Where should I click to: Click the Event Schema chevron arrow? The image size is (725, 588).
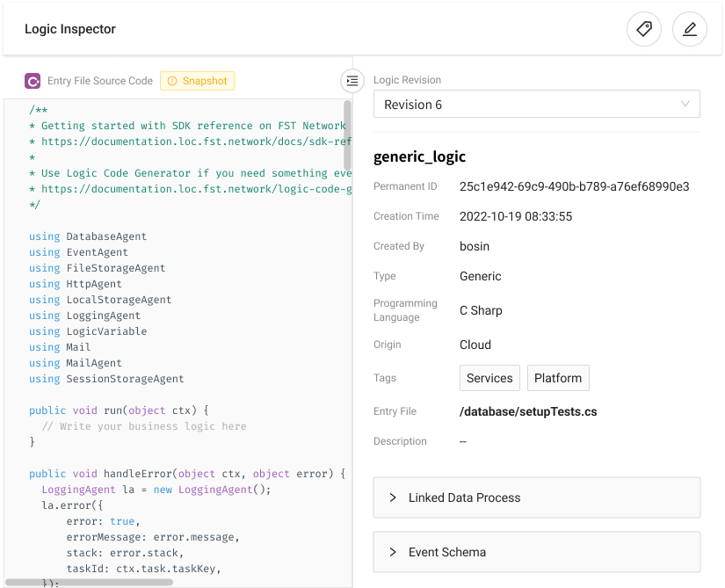coord(393,552)
